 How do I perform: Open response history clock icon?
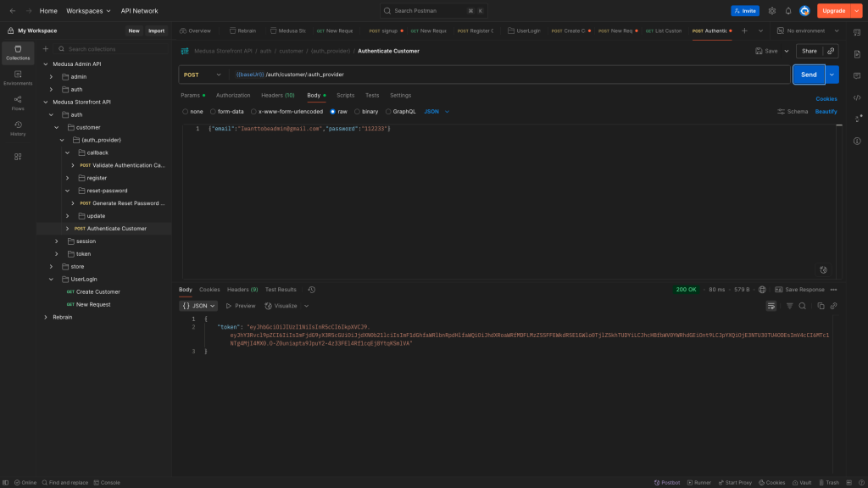(312, 290)
